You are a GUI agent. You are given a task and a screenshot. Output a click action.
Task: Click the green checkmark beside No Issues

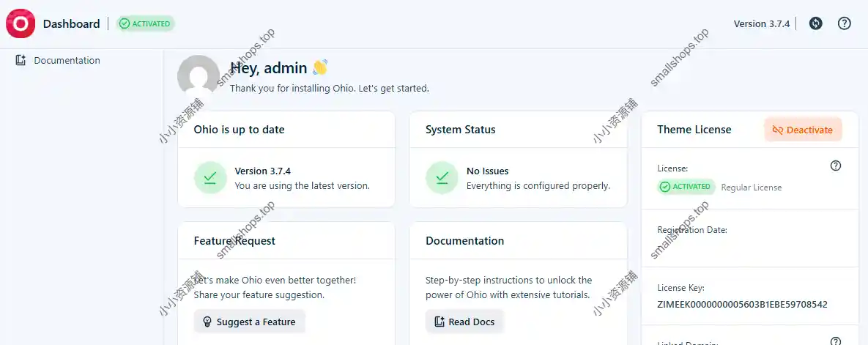coord(442,178)
